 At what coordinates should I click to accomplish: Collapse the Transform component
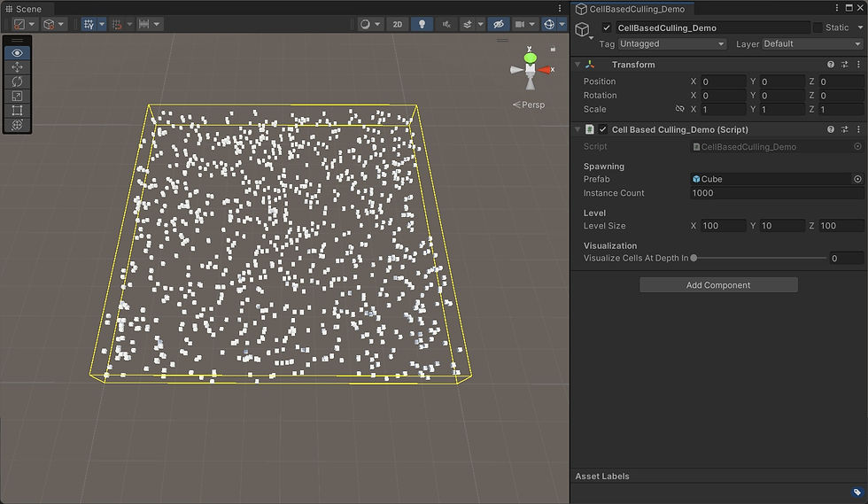[x=577, y=65]
